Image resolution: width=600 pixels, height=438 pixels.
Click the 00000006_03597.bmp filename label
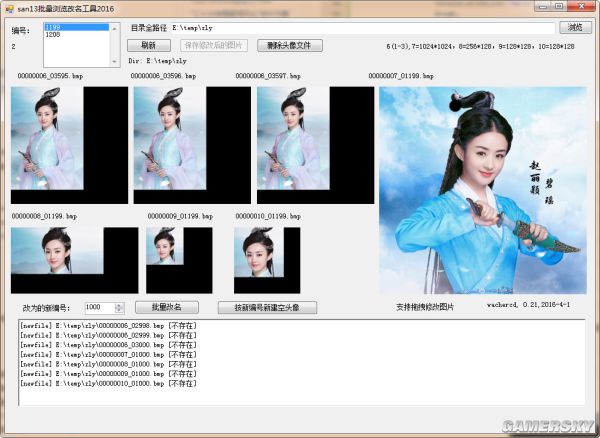click(268, 76)
